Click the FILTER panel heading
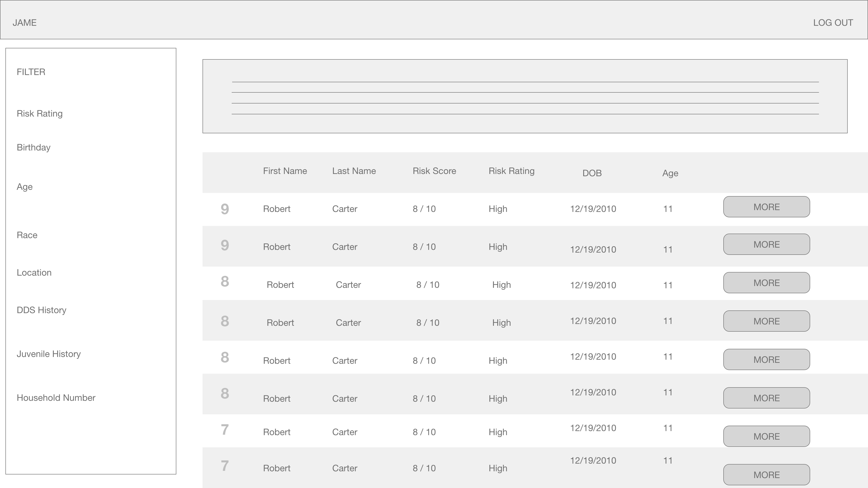Image resolution: width=868 pixels, height=488 pixels. tap(31, 72)
